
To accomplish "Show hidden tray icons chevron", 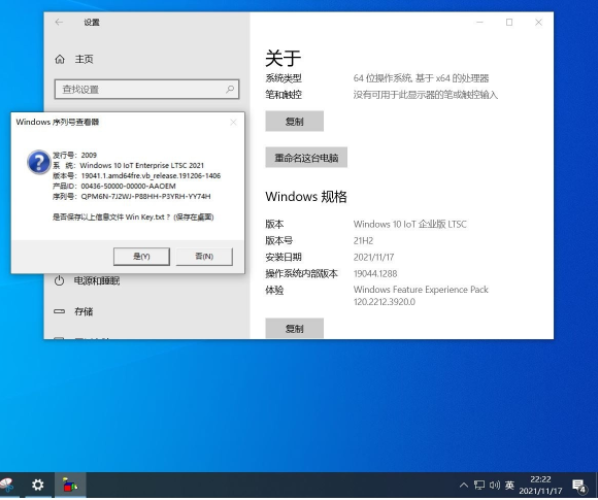I will [x=464, y=485].
